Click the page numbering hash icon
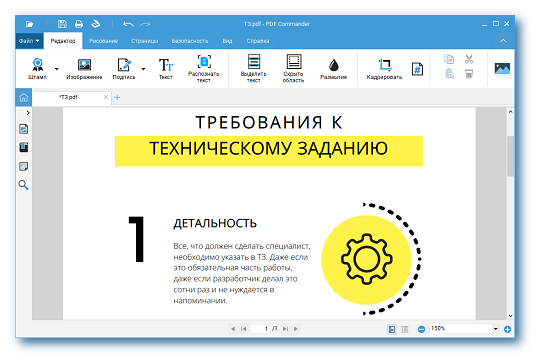 coord(417,69)
